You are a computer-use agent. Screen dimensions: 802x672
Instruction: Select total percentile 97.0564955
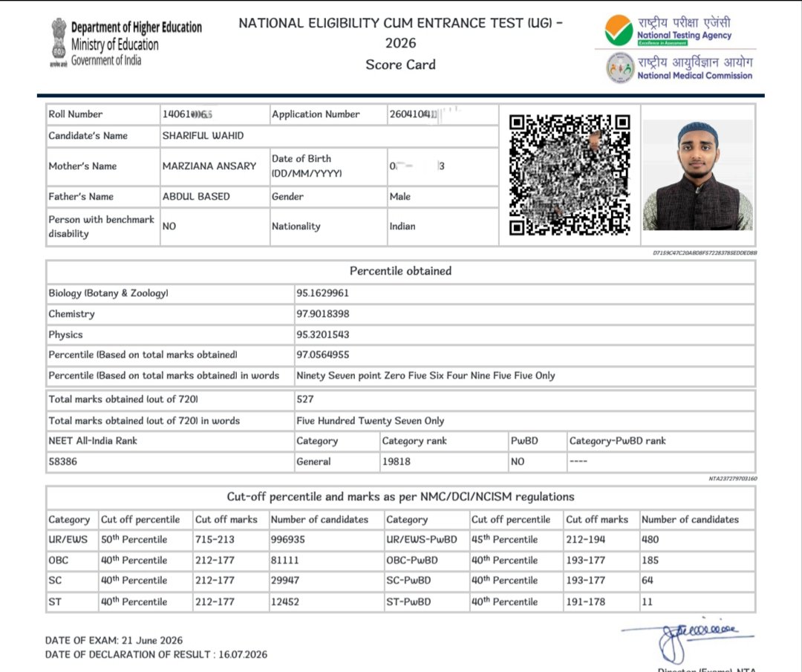[x=323, y=354]
